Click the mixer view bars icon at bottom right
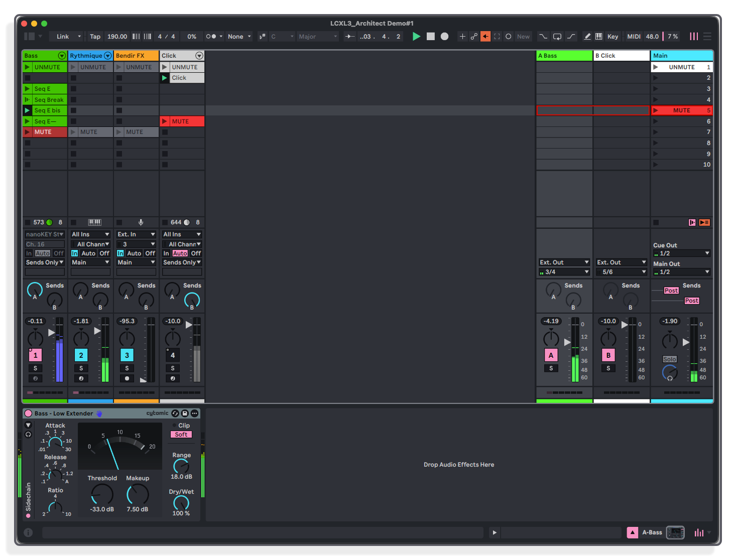The height and width of the screenshot is (560, 736). [699, 532]
